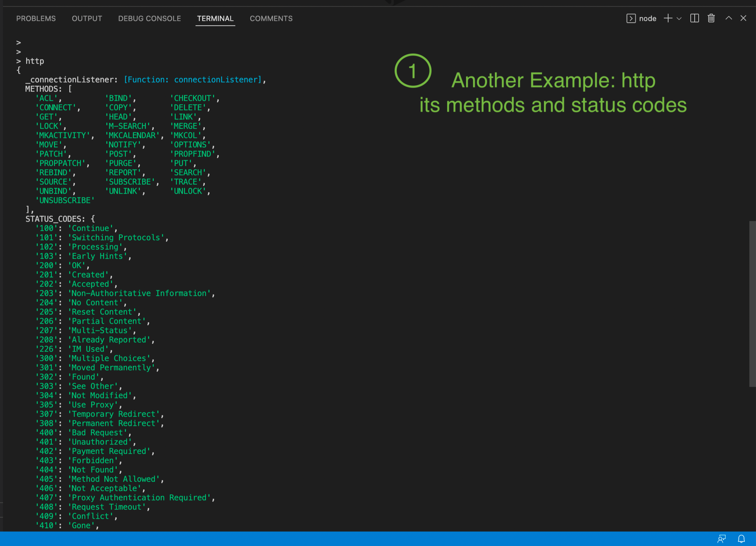Click the 'MKCALENDAR' method entry
The height and width of the screenshot is (546, 756).
(134, 136)
